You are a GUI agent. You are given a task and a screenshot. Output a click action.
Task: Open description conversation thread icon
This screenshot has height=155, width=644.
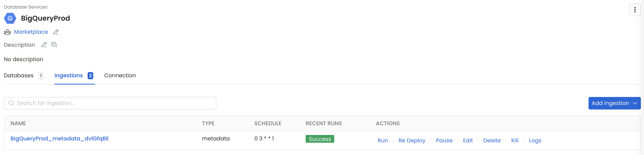(54, 45)
